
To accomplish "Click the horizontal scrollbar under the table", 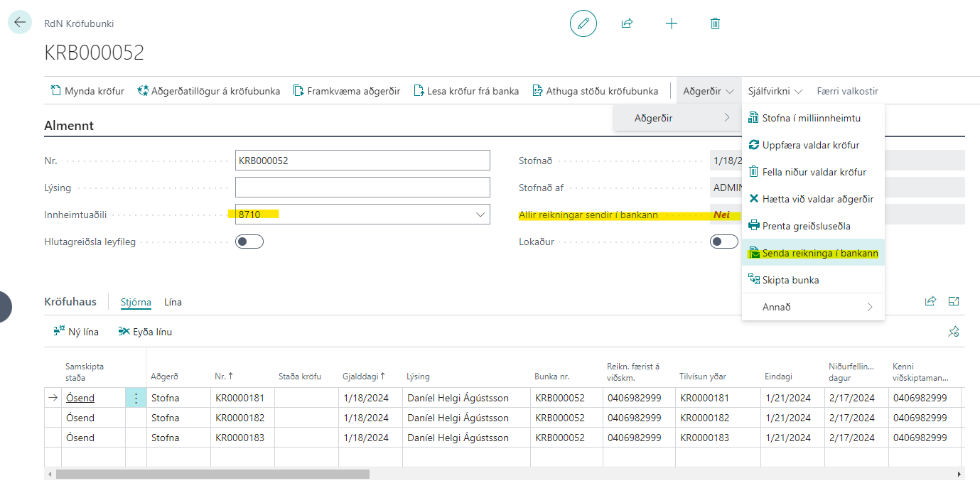I will pos(213,474).
